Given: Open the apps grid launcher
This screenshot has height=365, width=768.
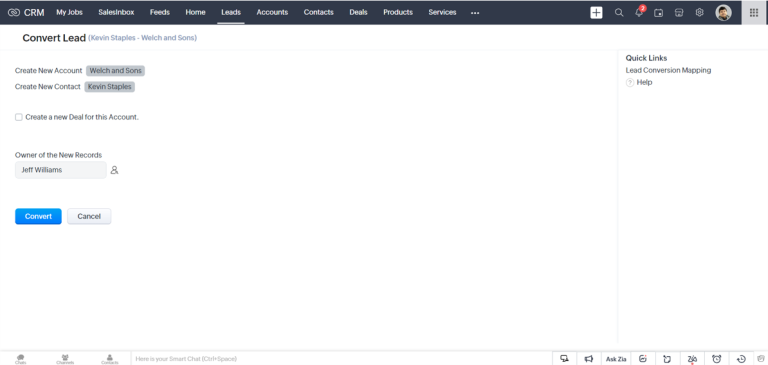Looking at the screenshot, I should (754, 13).
